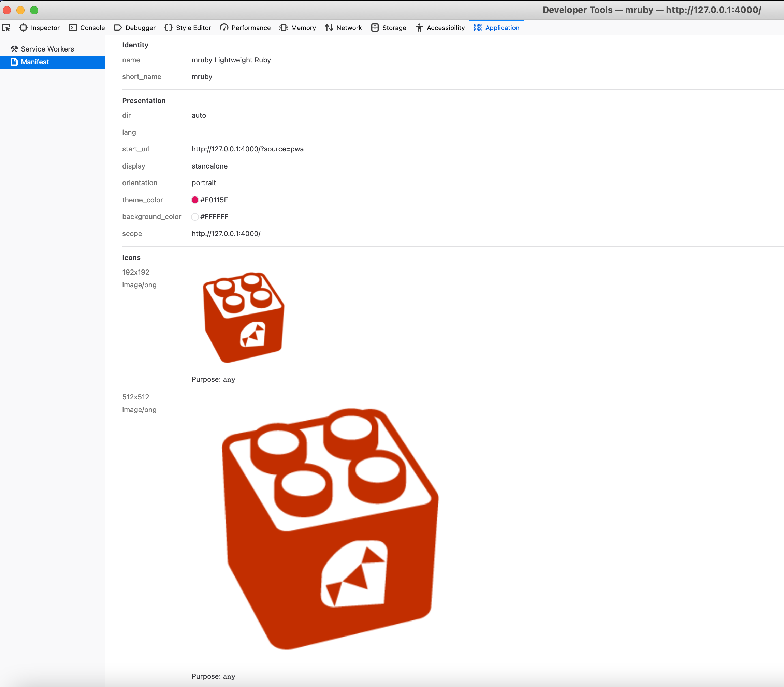Activate the element picker cursor icon
Viewport: 784px width, 687px height.
click(x=6, y=28)
